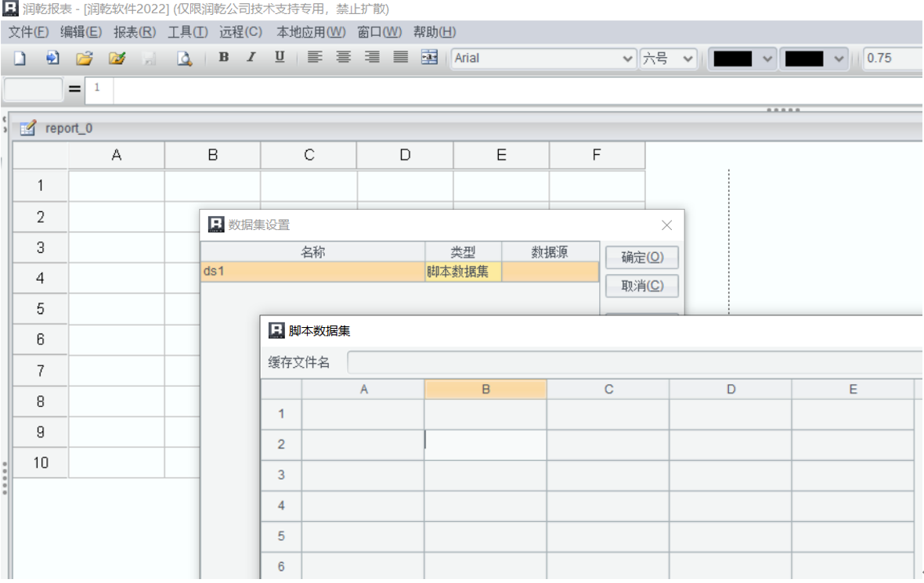Click cell A1 in the report_0 sheet
924x583 pixels.
pos(117,185)
